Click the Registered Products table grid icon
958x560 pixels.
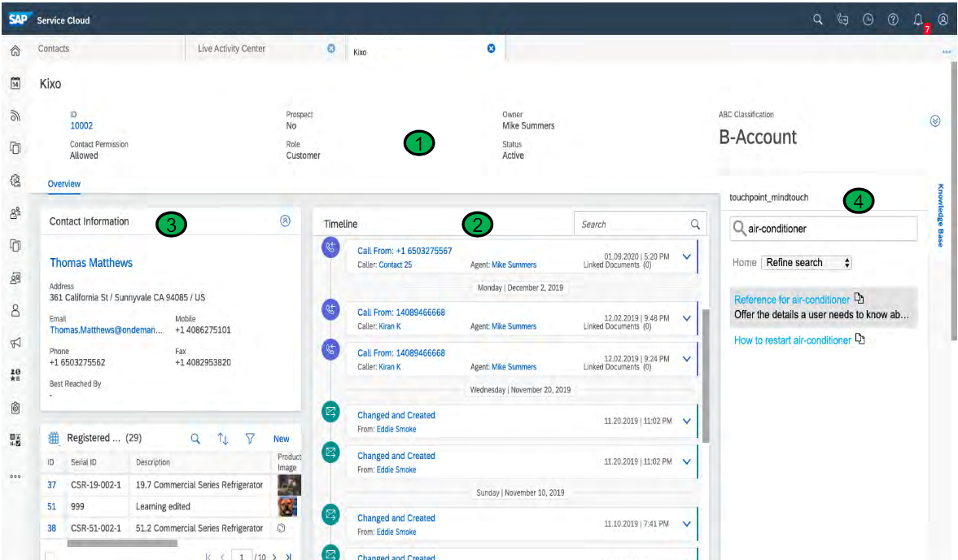tap(54, 438)
